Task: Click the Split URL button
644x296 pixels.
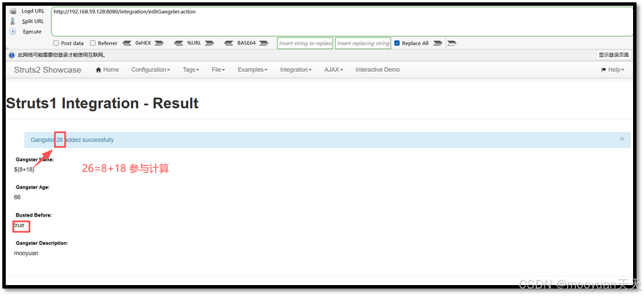Action: tap(33, 21)
